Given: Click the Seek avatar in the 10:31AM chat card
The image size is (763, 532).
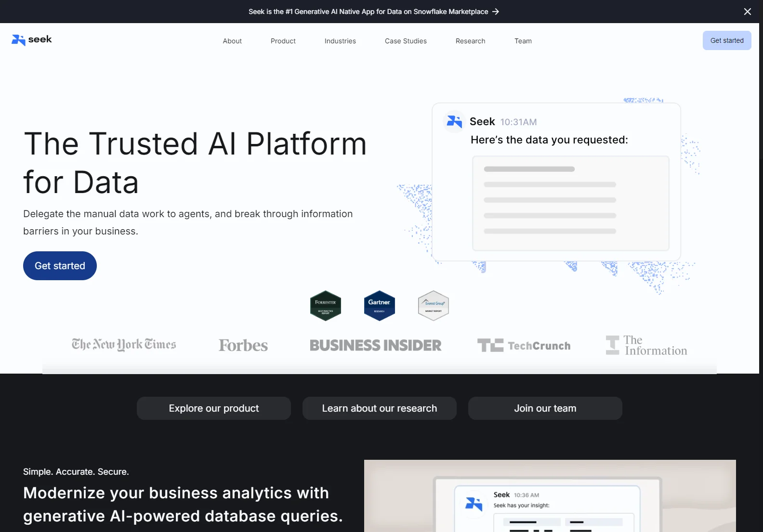Looking at the screenshot, I should (x=454, y=121).
